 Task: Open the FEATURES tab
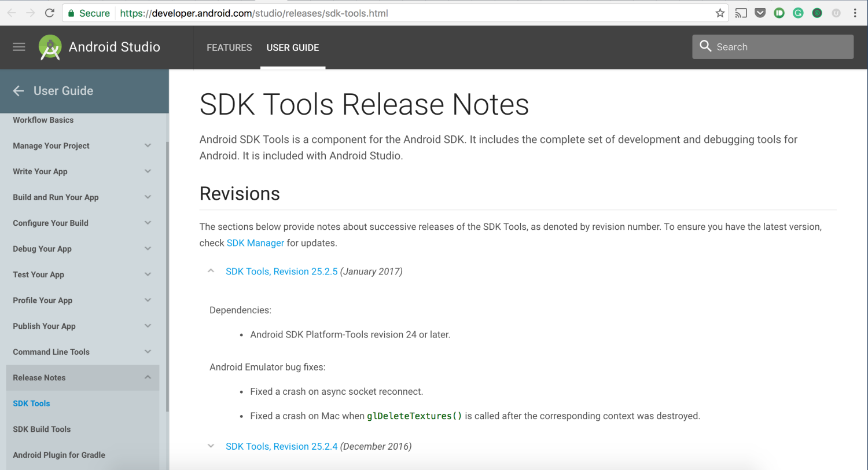[229, 47]
